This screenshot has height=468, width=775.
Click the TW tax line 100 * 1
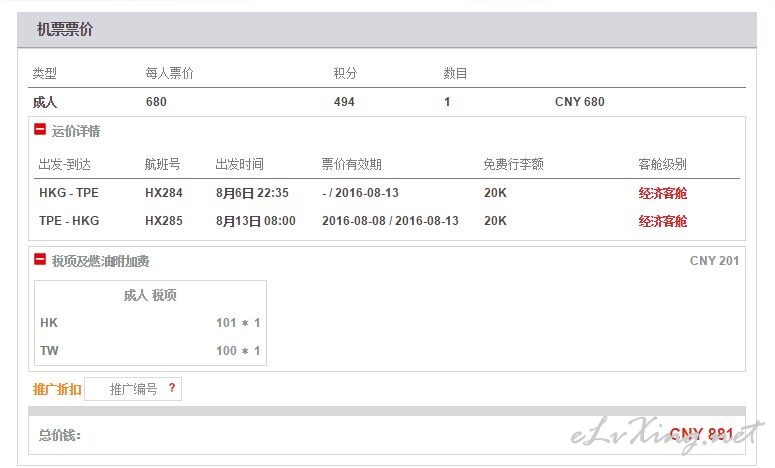click(x=150, y=351)
